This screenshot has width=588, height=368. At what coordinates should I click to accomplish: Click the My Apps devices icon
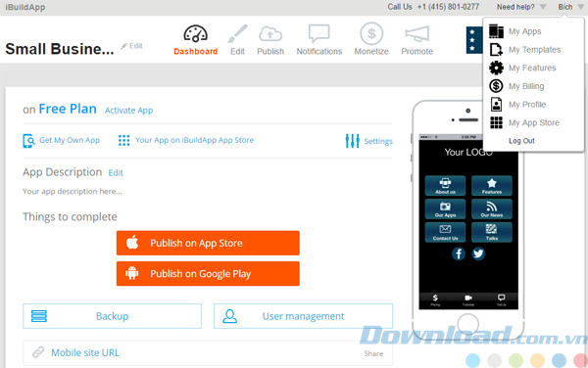point(496,31)
